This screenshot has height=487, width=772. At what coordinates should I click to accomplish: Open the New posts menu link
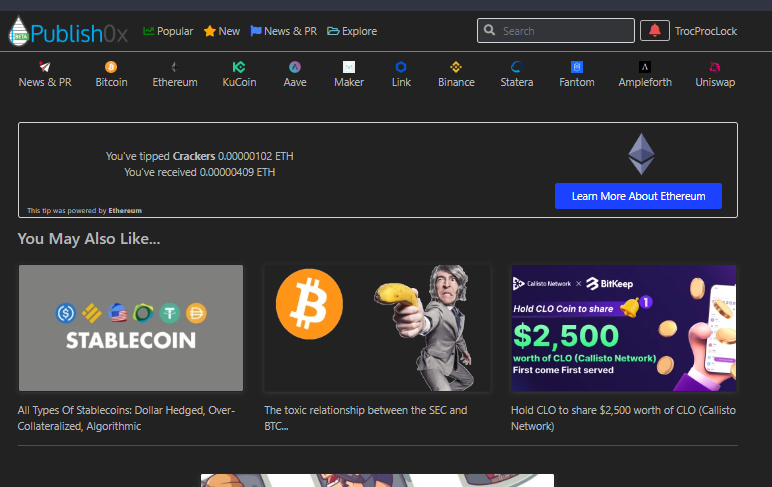(x=222, y=31)
